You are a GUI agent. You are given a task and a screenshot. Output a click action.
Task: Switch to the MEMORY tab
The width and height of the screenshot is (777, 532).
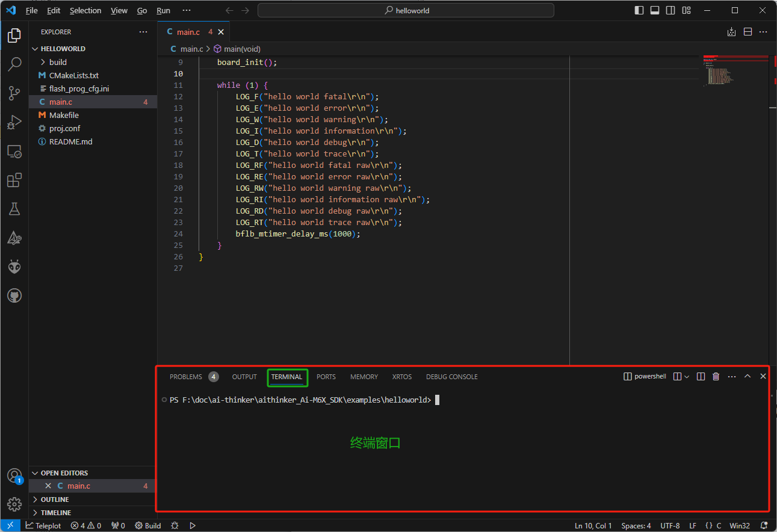tap(364, 377)
